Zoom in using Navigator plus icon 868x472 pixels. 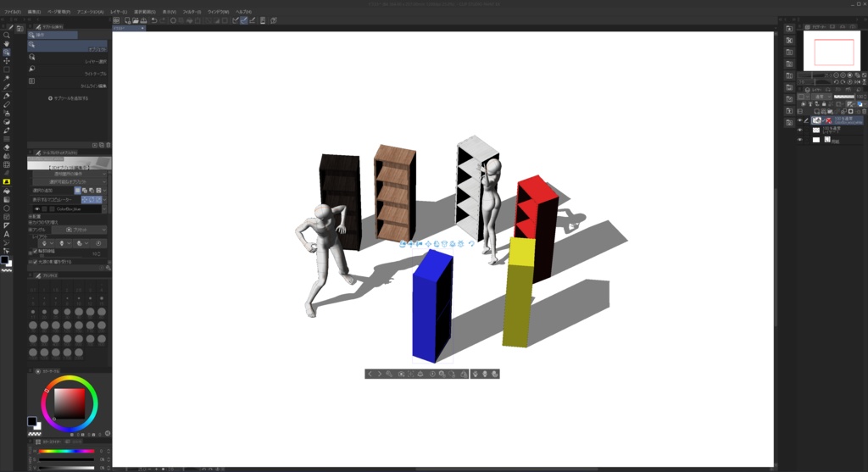point(843,75)
